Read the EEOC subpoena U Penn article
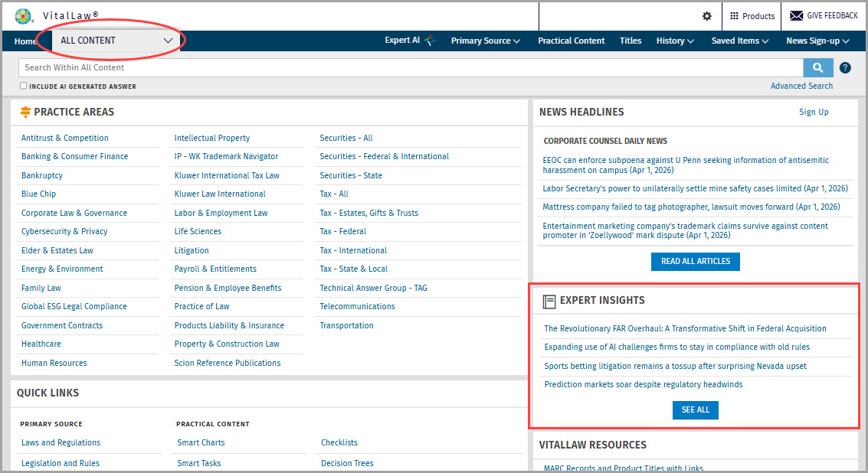The height and width of the screenshot is (473, 868). [686, 165]
